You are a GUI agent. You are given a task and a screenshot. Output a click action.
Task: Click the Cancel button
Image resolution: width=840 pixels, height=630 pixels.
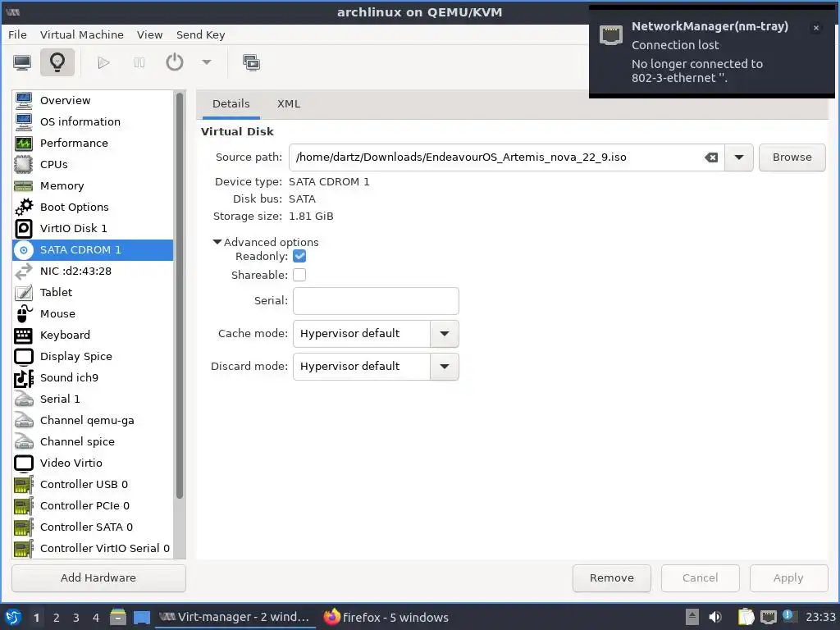[700, 578]
